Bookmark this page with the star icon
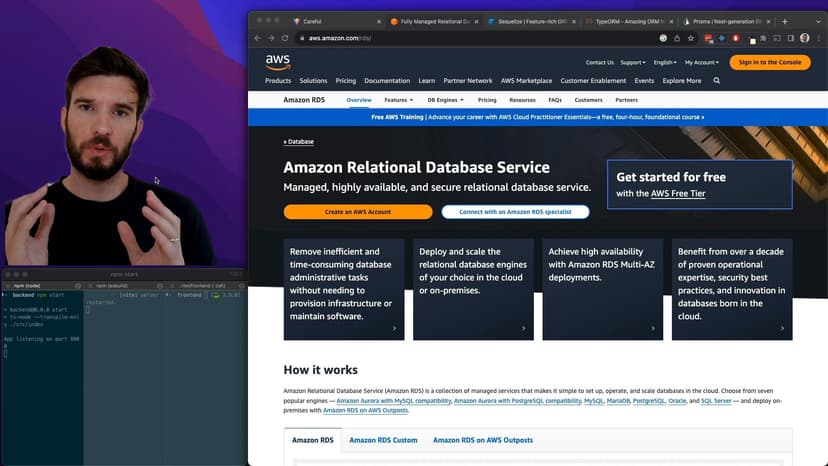Viewport: 828px width, 466px height. tap(691, 38)
